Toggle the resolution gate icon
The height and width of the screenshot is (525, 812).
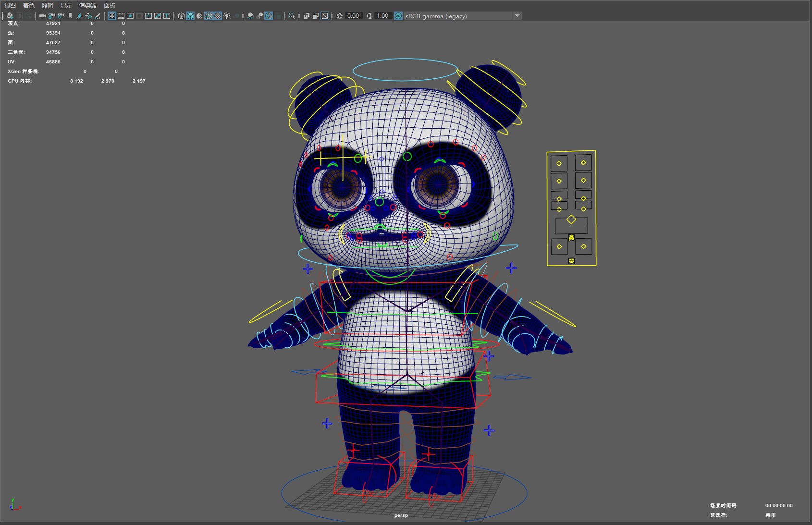coord(130,16)
